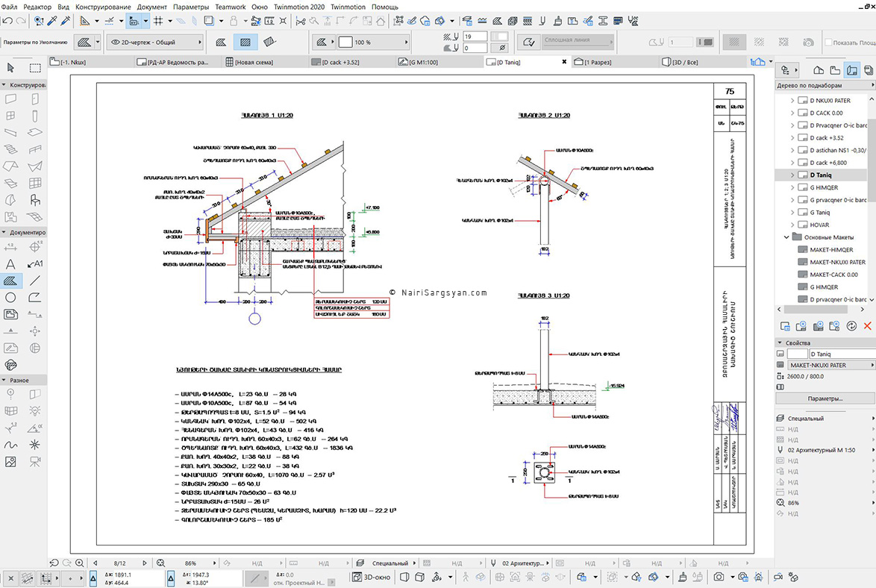Select MAKET-HIMQER layout in tree
Screen dimensions: 876x588
831,250
